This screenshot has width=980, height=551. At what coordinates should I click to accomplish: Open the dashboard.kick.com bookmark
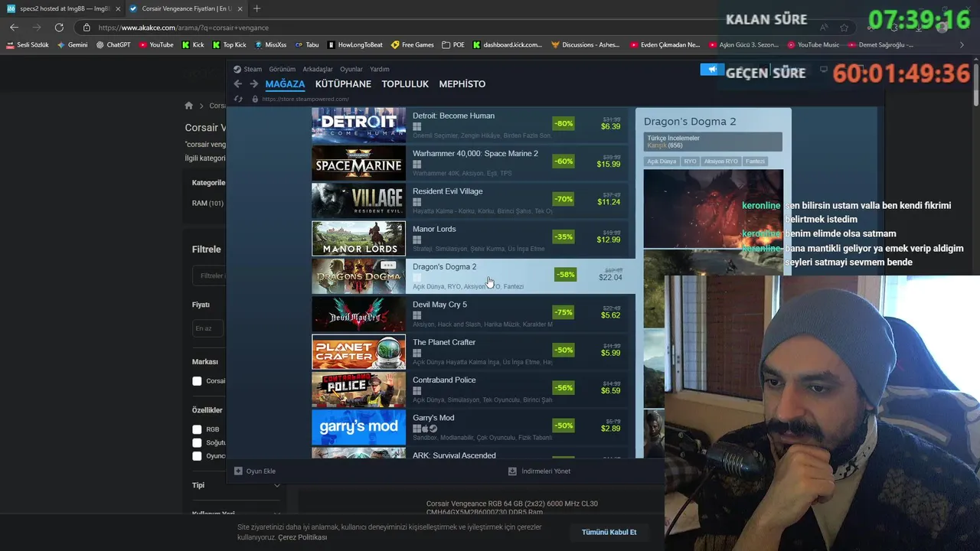click(x=508, y=45)
